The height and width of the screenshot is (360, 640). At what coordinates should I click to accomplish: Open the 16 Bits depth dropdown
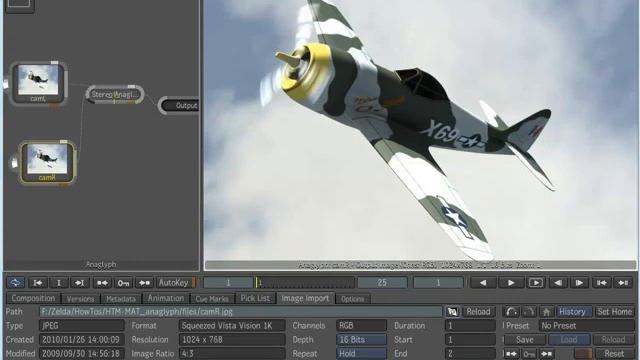click(361, 340)
